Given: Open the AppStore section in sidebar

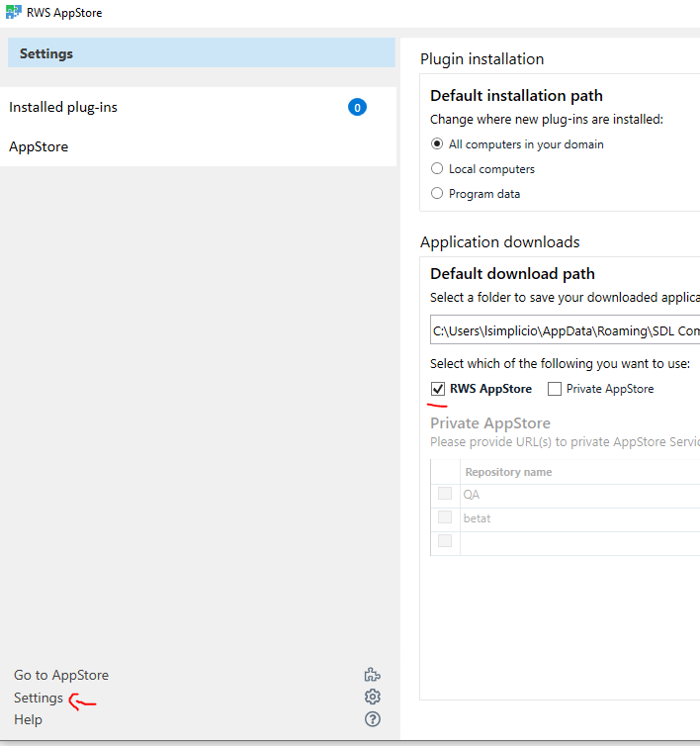Looking at the screenshot, I should coord(198,146).
